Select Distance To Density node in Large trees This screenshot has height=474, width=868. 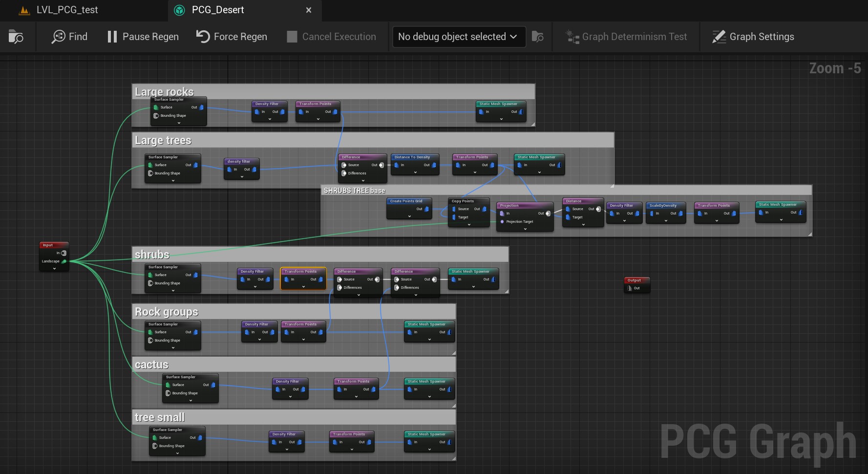(412, 157)
